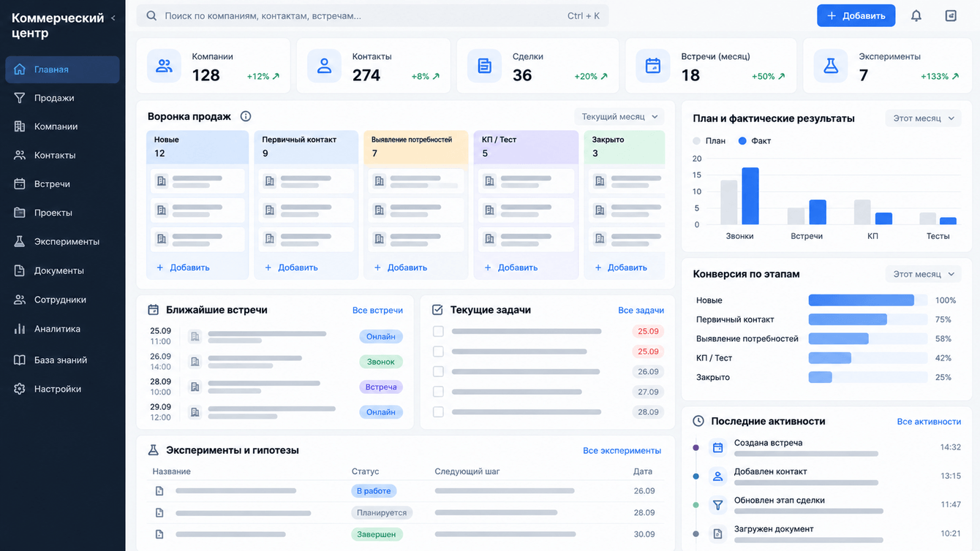Click the Контакты card person icon
The height and width of the screenshot is (551, 980).
(324, 66)
